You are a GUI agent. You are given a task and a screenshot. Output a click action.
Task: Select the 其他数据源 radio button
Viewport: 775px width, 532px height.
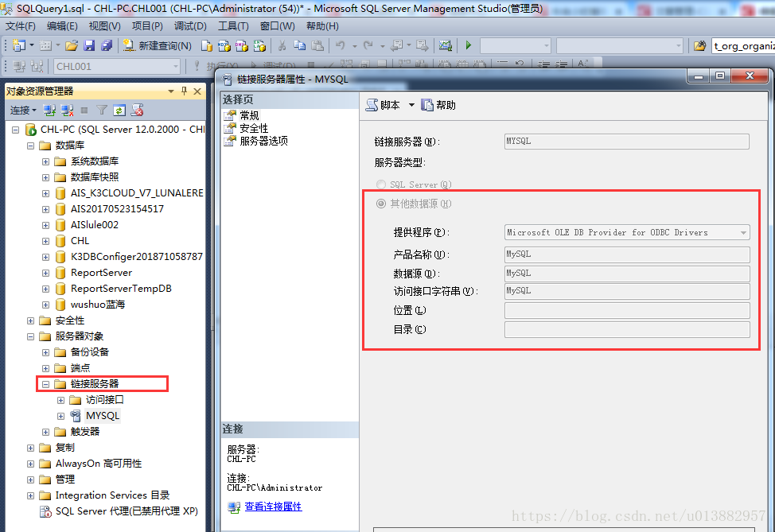[x=380, y=204]
